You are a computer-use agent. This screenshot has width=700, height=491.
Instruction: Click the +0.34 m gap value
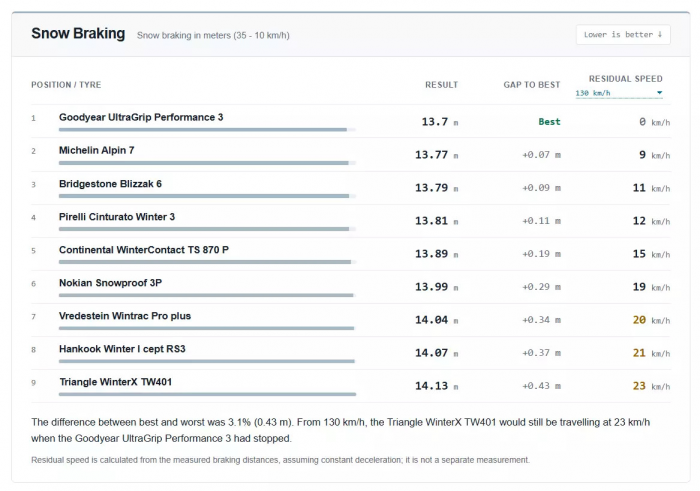[541, 320]
